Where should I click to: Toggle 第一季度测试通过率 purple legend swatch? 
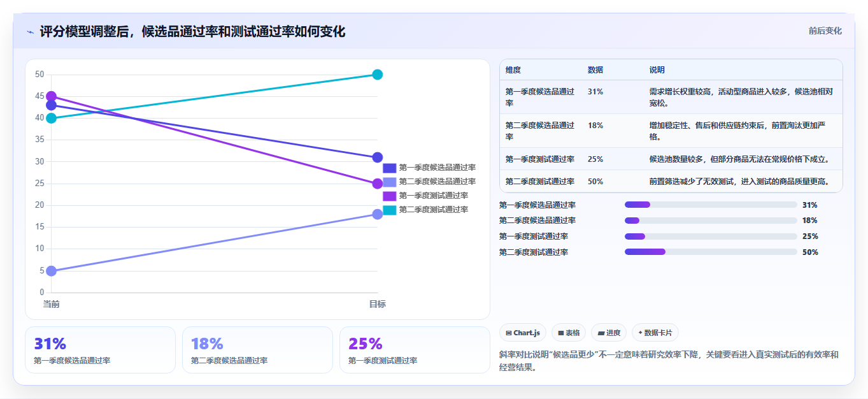pyautogui.click(x=389, y=196)
